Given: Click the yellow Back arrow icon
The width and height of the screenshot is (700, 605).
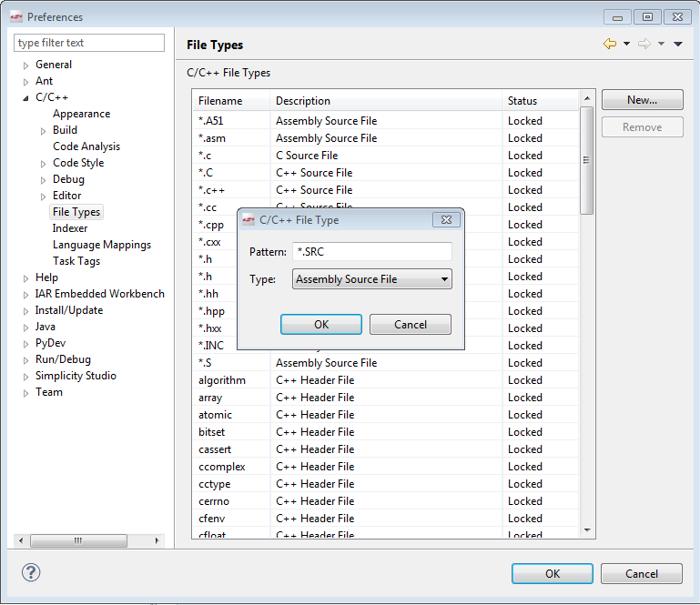Looking at the screenshot, I should [x=609, y=44].
